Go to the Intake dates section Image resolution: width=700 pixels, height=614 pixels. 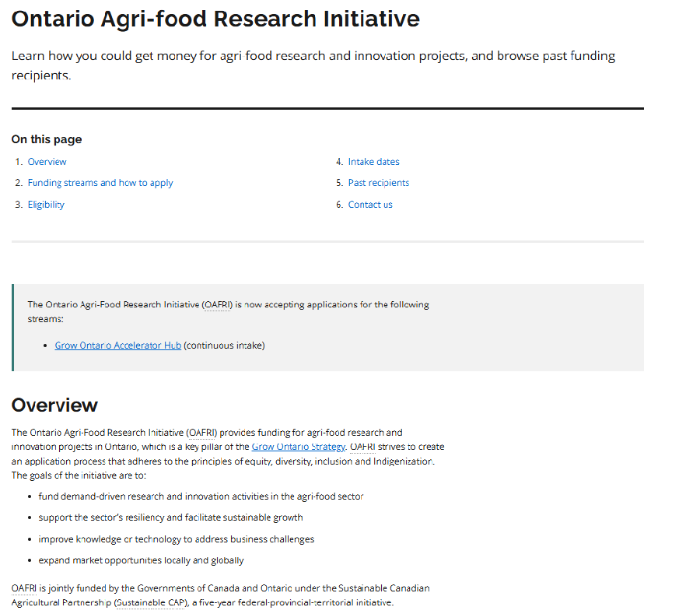coord(373,162)
